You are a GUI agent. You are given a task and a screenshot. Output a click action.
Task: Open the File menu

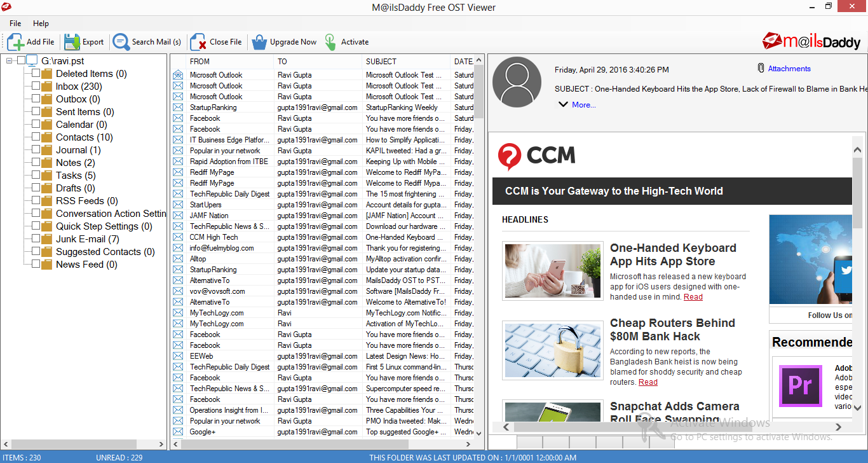(15, 24)
